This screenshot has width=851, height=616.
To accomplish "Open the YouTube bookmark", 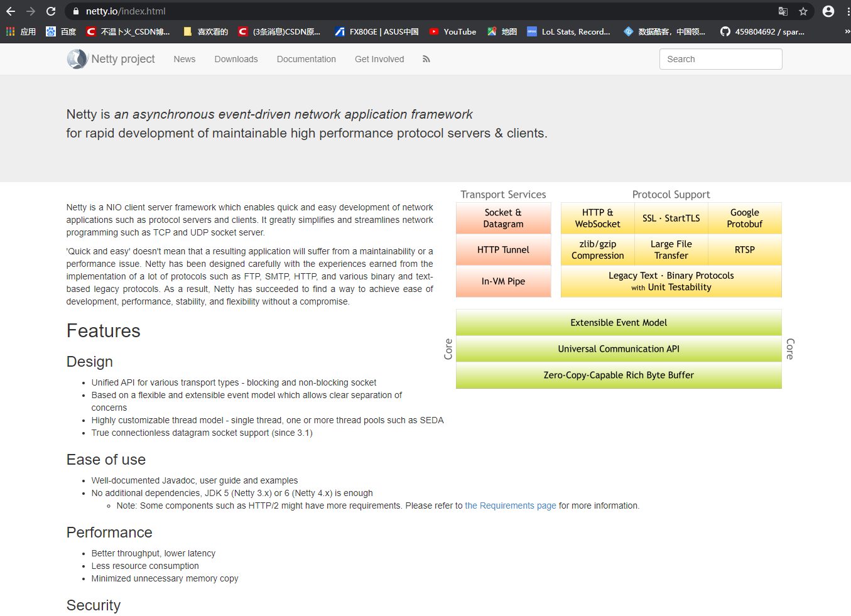I will coord(452,31).
